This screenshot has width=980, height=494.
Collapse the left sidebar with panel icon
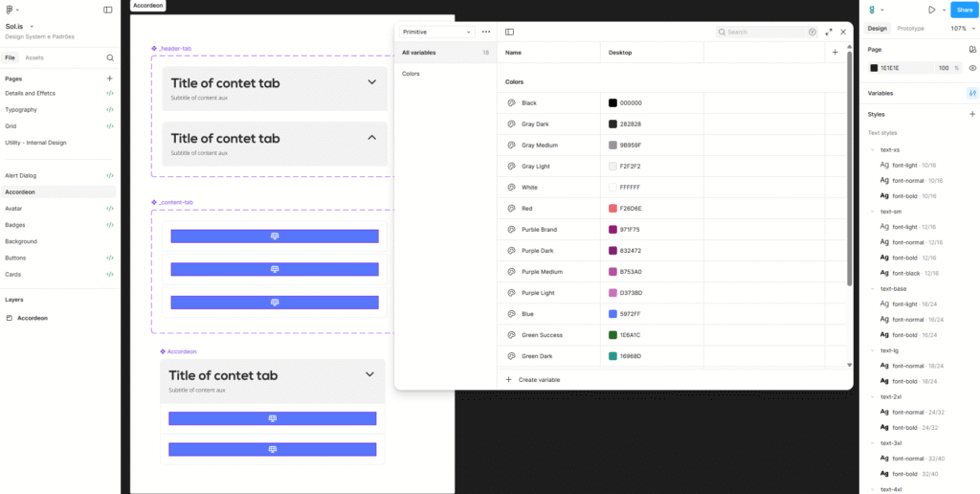(108, 10)
